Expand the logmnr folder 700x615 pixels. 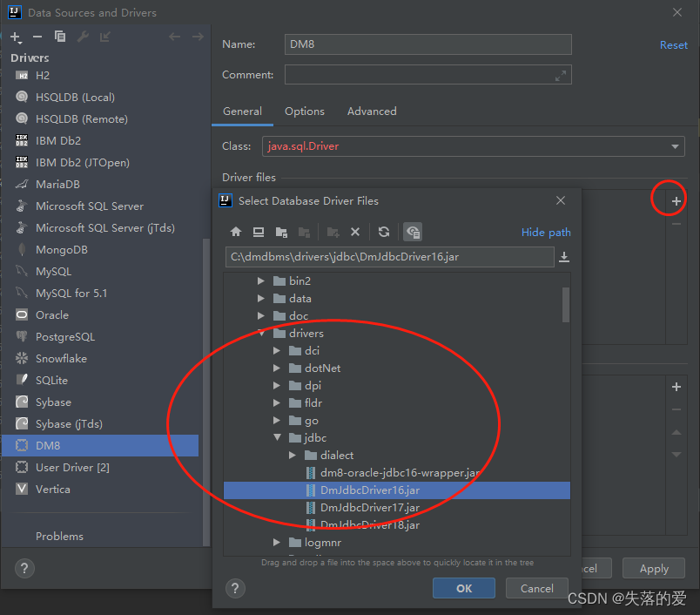[x=277, y=542]
